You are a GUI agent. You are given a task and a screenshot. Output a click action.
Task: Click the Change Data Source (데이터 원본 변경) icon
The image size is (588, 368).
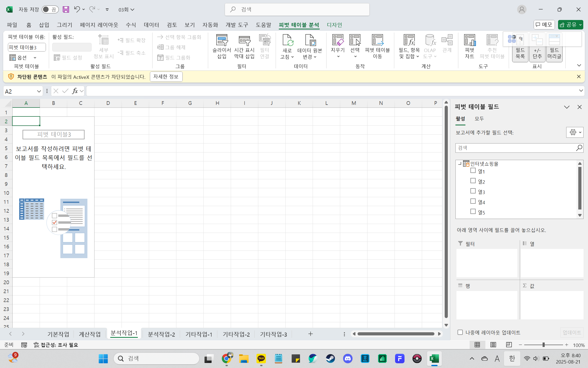pyautogui.click(x=310, y=41)
